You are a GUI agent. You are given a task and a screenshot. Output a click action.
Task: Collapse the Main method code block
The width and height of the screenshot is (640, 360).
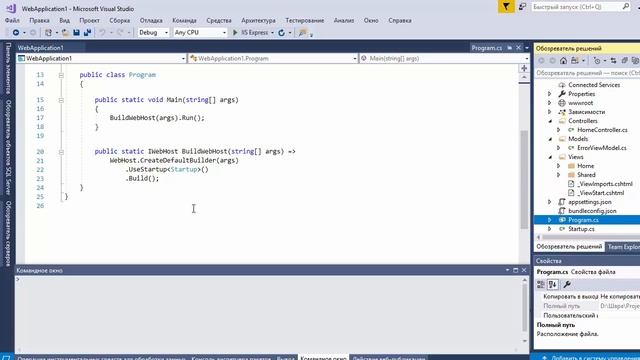point(61,100)
